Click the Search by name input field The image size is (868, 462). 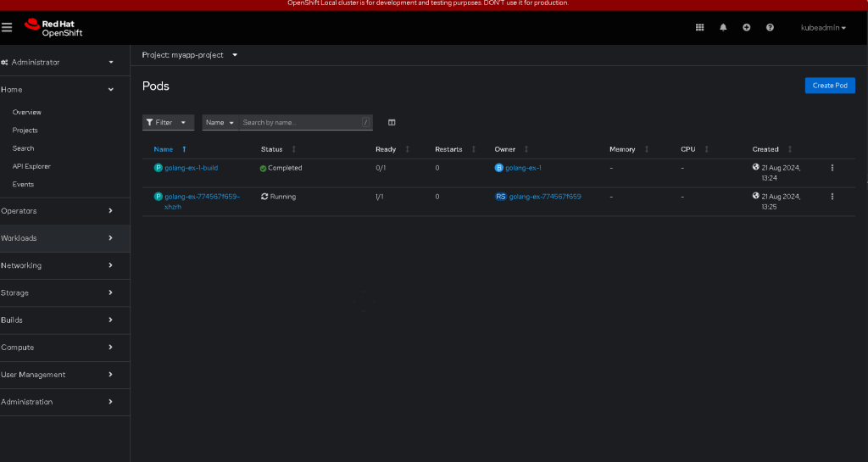click(305, 122)
